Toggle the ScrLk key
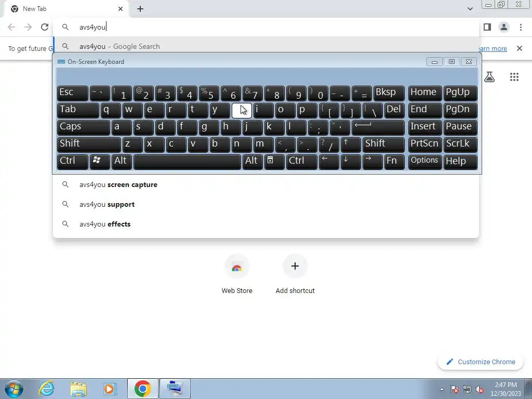The height and width of the screenshot is (399, 532). pyautogui.click(x=460, y=144)
